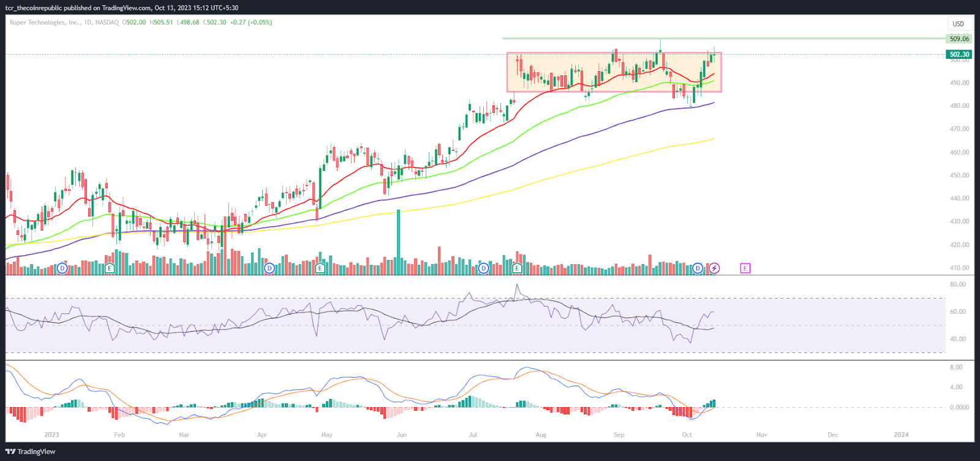980x461 pixels.
Task: Click the tcr_thecoinrepublic published header text
Action: point(122,8)
